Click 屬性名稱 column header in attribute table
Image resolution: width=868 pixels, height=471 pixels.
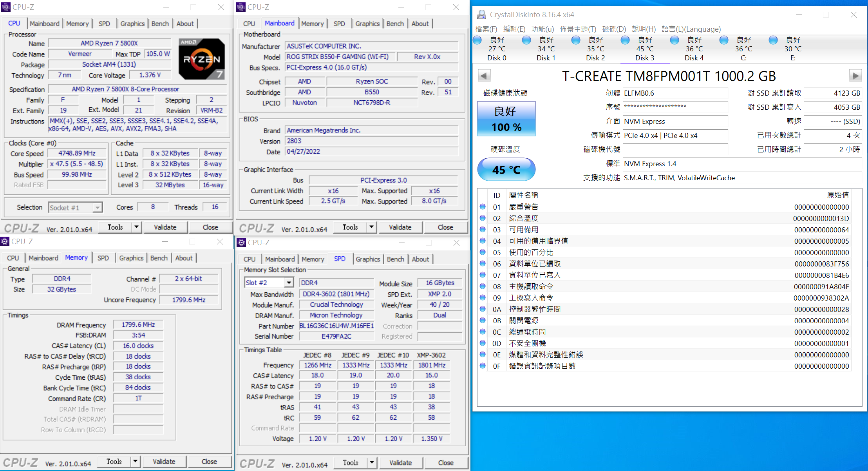pyautogui.click(x=523, y=195)
